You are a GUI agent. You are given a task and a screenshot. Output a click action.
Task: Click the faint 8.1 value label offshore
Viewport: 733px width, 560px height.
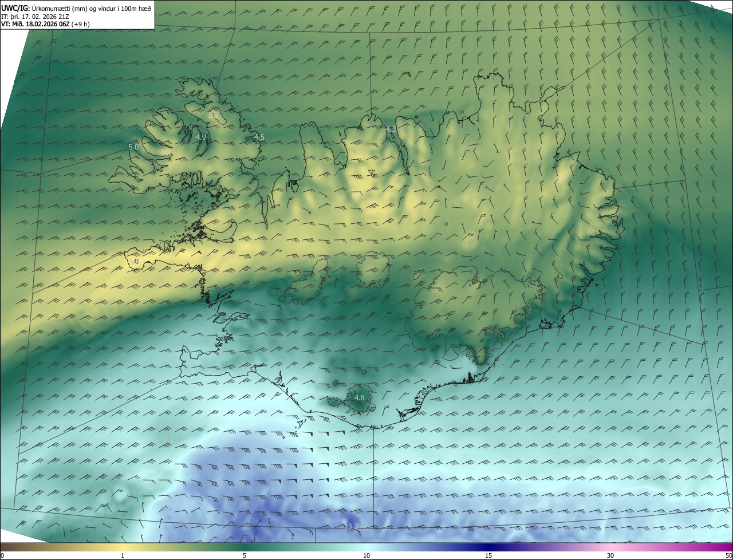coord(168,440)
